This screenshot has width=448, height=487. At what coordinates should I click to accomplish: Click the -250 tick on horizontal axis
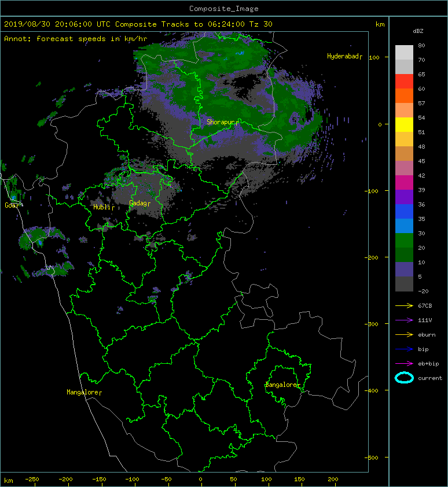(x=32, y=479)
